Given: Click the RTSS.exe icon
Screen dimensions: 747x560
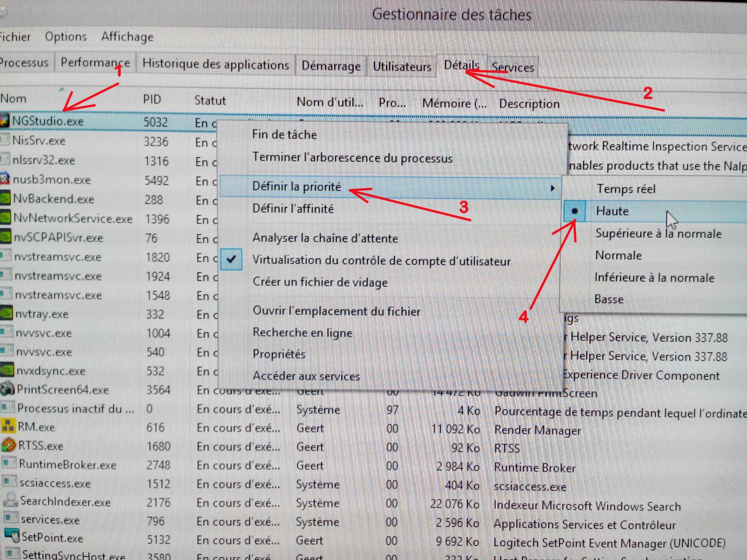Looking at the screenshot, I should click(9, 445).
